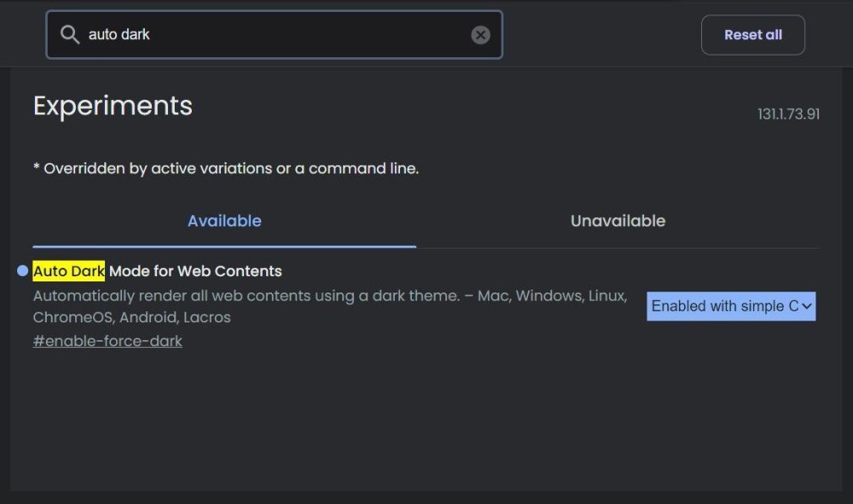
Task: Click the overridden by active variations note
Action: point(225,168)
